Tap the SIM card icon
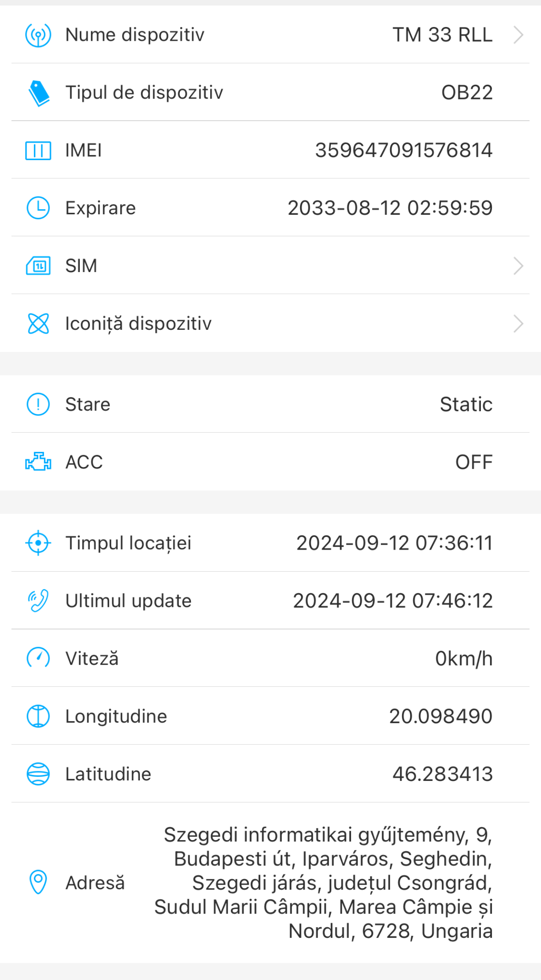541x980 pixels. [x=38, y=266]
